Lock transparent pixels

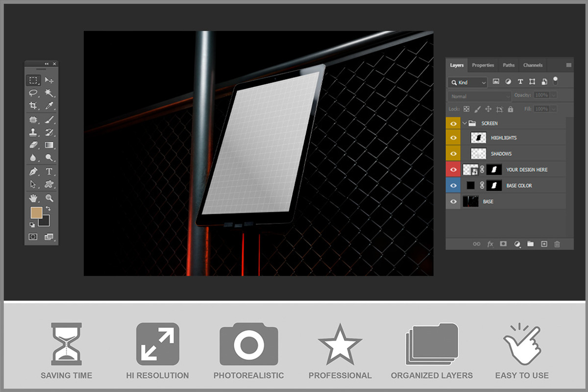coord(466,109)
